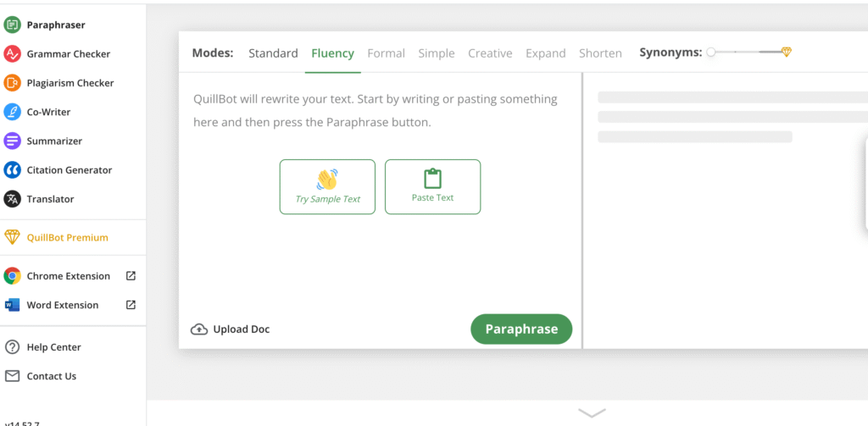Click the Upload Doc text
Viewport: 868px width, 426px height.
pos(242,329)
